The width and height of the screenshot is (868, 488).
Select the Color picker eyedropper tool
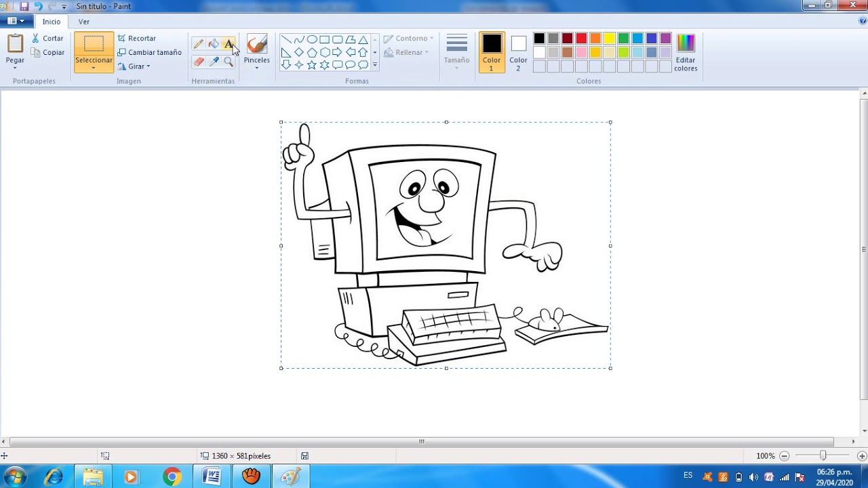[214, 62]
